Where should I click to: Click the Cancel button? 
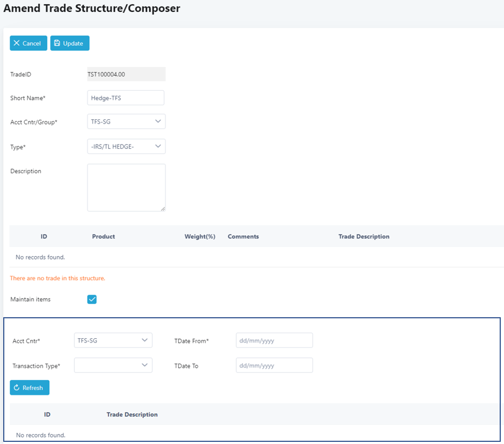click(x=28, y=43)
